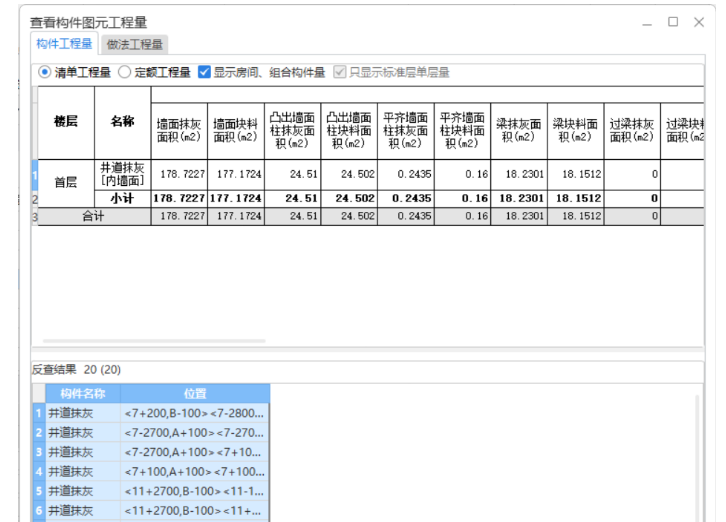This screenshot has height=522, width=726.
Task: Click row 1 value 18.2301
Action: point(519,175)
